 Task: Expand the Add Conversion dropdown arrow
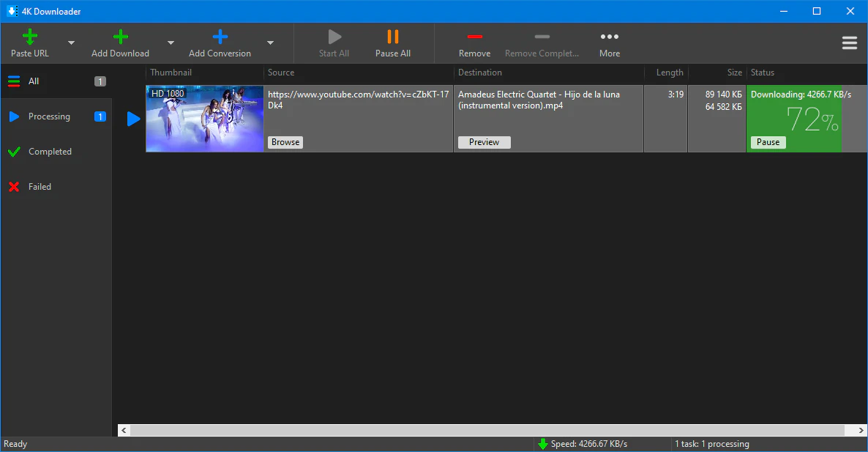tap(270, 43)
